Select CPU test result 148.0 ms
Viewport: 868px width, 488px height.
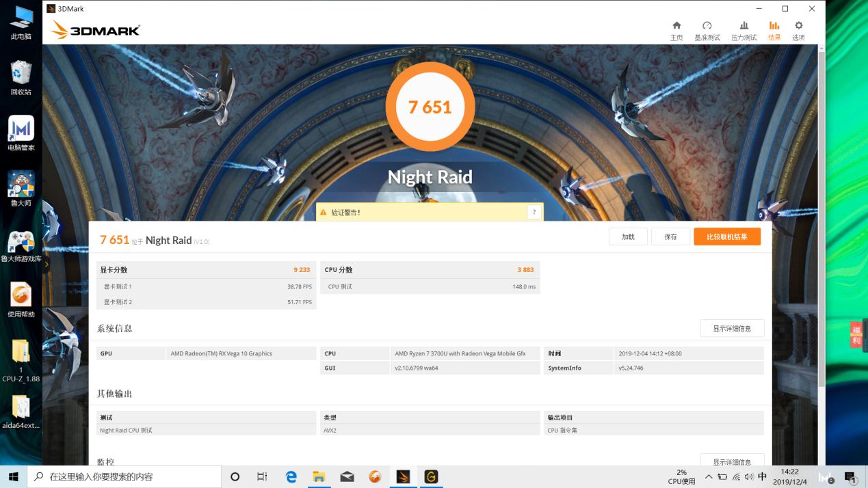coord(524,287)
